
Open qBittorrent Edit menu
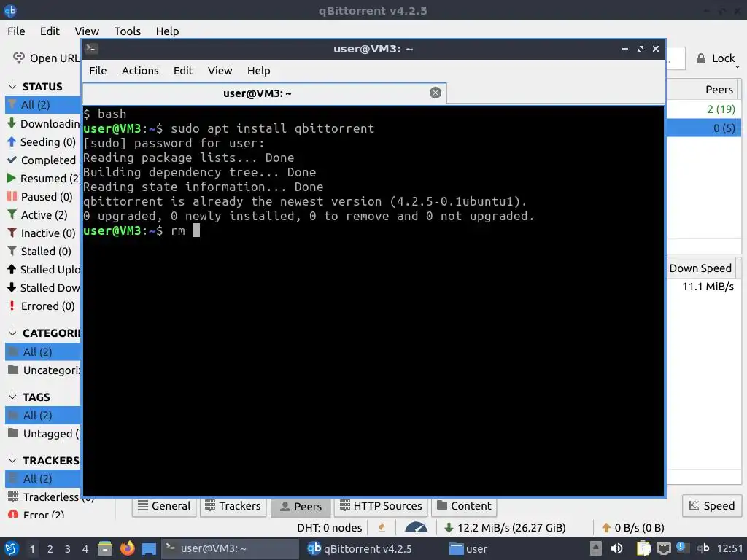point(50,31)
